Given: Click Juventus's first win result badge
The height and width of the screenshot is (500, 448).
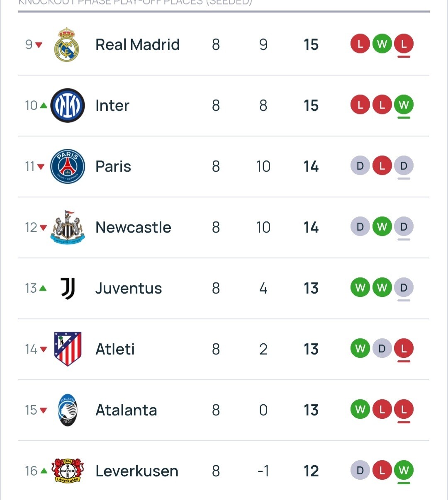Looking at the screenshot, I should [360, 288].
